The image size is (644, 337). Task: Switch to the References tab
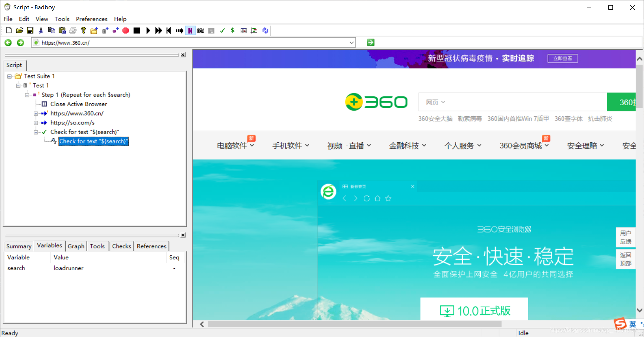(151, 246)
